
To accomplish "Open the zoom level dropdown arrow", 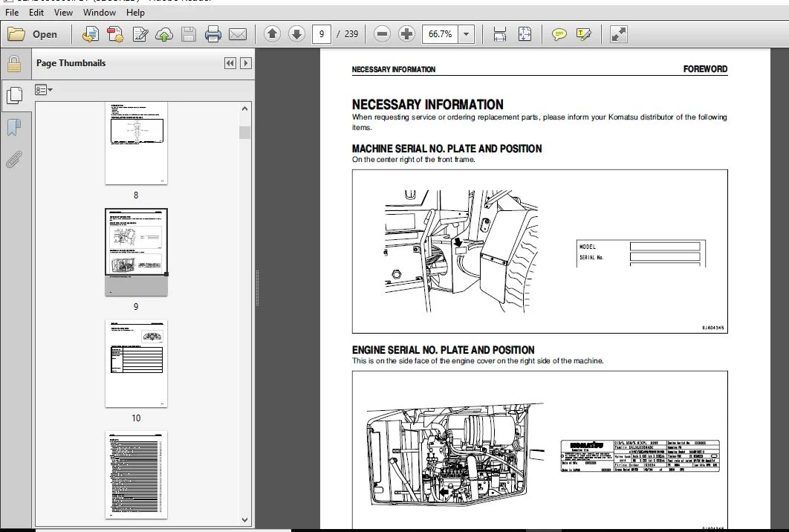I will [x=467, y=34].
